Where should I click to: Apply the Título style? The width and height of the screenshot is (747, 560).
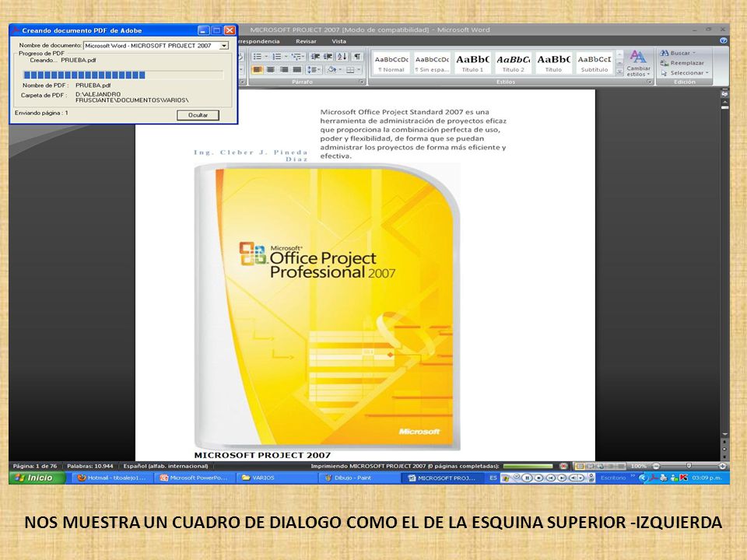point(553,63)
